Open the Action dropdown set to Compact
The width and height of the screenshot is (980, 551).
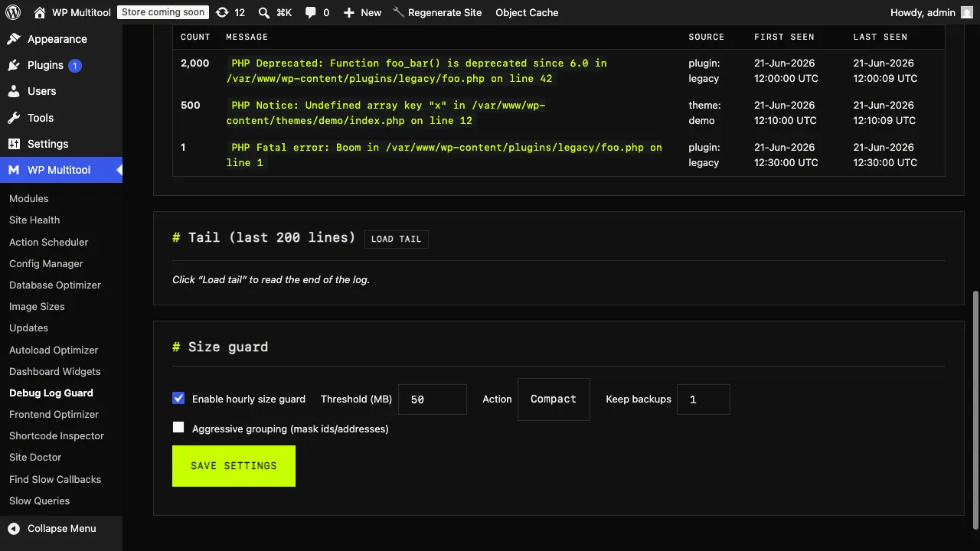pyautogui.click(x=554, y=399)
